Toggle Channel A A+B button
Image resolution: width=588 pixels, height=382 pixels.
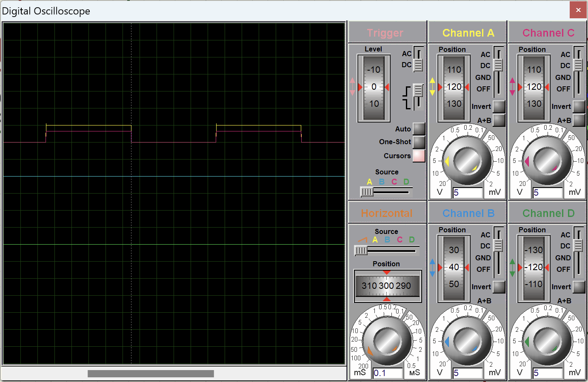[499, 120]
